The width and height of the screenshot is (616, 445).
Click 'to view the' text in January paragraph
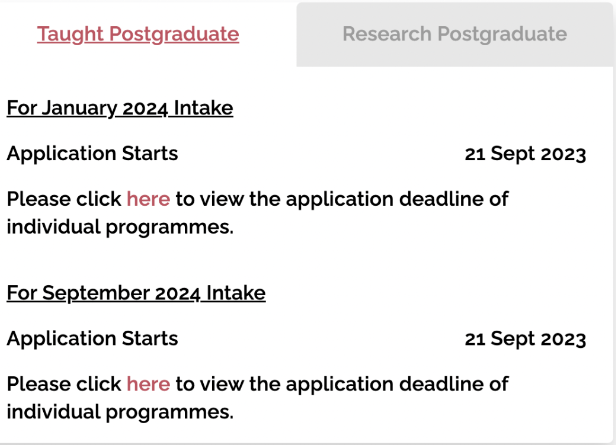(x=228, y=199)
